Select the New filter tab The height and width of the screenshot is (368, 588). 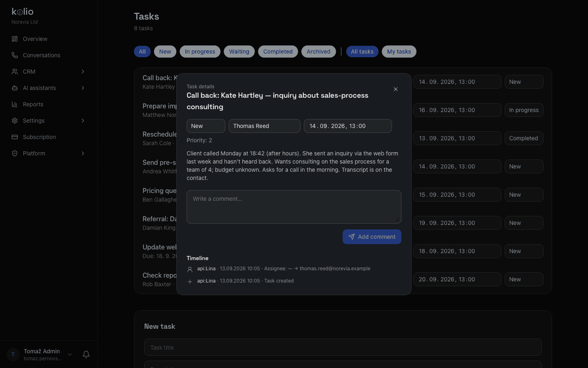(x=165, y=52)
